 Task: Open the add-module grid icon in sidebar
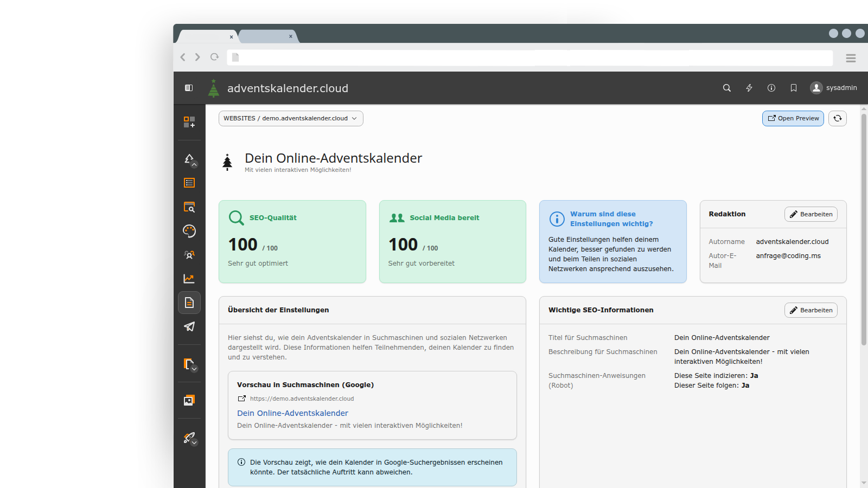coord(189,122)
